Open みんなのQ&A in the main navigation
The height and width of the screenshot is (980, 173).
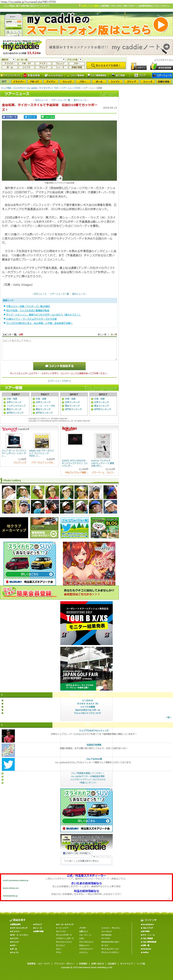click(x=54, y=75)
